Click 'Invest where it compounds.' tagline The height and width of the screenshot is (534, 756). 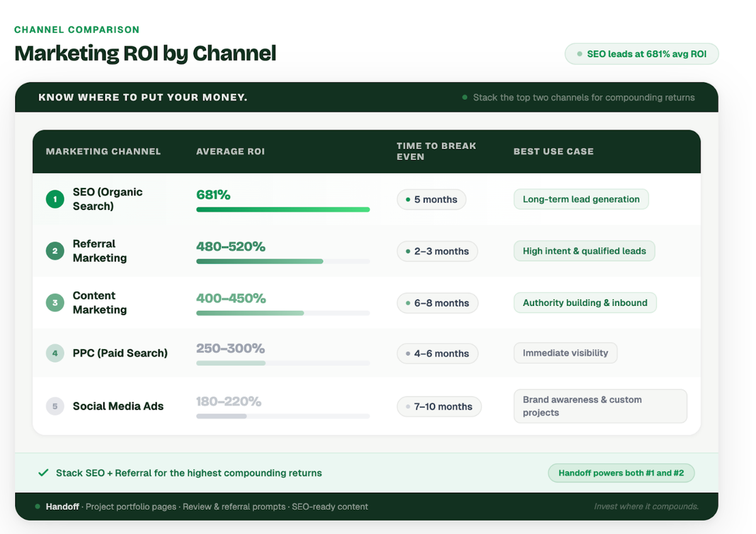tap(646, 507)
